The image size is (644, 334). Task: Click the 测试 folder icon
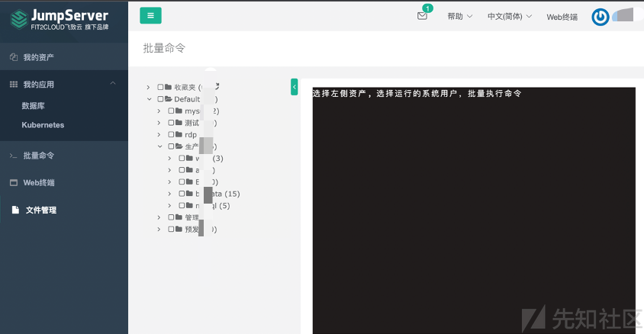179,123
